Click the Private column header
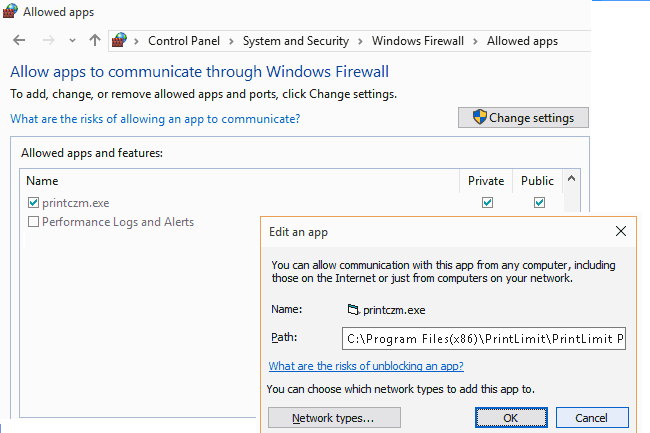 (486, 181)
